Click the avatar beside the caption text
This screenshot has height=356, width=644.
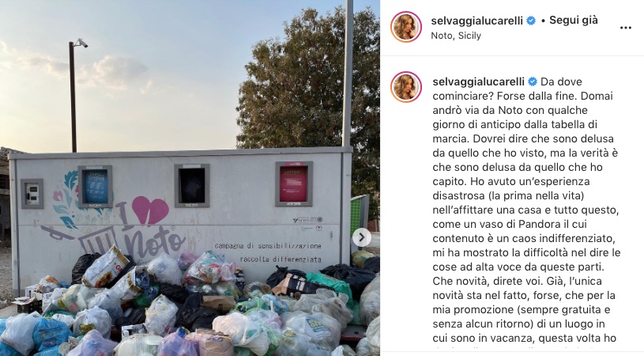tap(406, 87)
